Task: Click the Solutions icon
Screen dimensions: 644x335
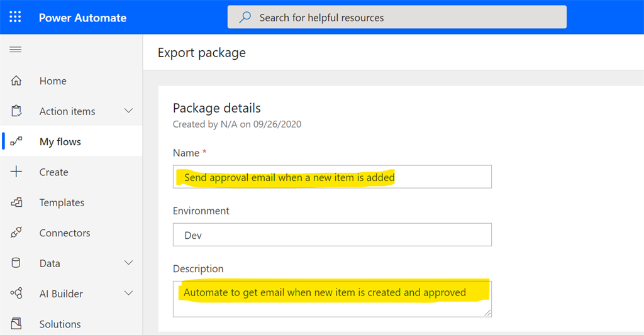Action: (x=16, y=324)
